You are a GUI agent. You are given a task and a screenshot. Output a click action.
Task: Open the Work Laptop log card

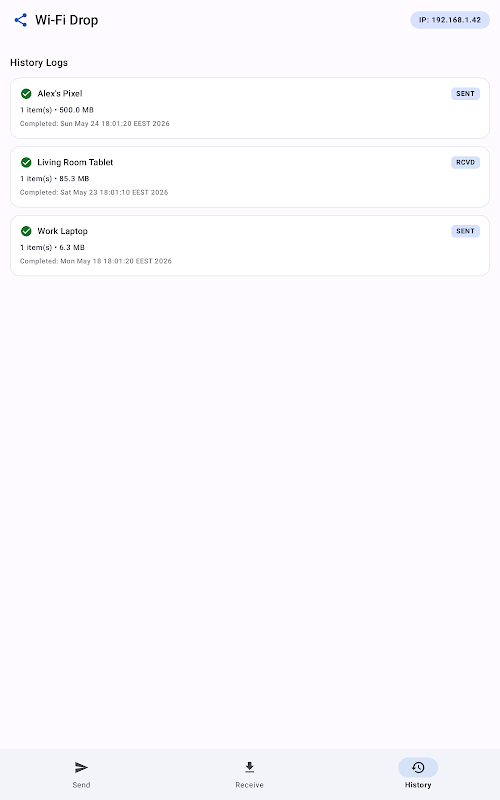pos(250,245)
